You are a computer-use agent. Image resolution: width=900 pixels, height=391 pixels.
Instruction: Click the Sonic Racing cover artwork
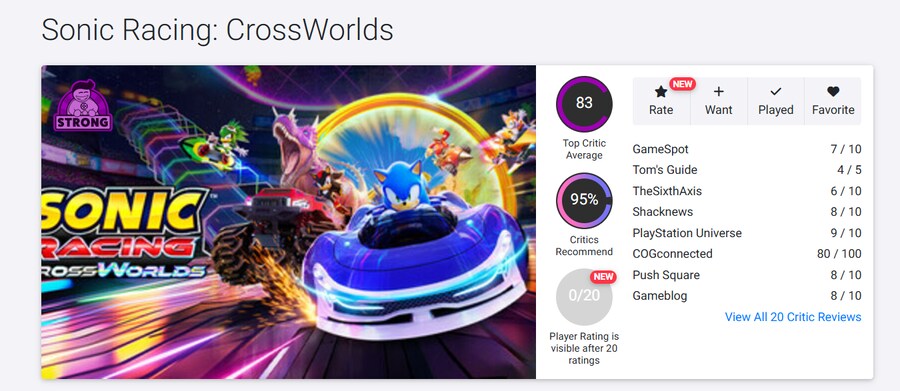pos(288,222)
